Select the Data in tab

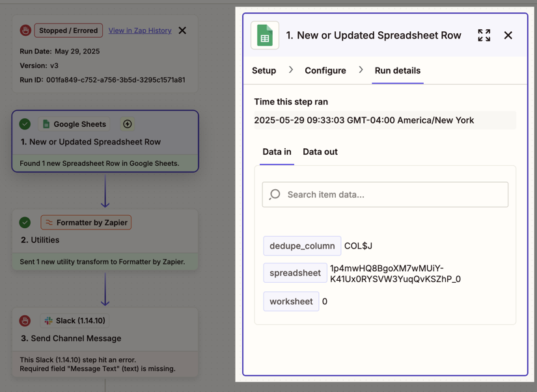pyautogui.click(x=277, y=151)
